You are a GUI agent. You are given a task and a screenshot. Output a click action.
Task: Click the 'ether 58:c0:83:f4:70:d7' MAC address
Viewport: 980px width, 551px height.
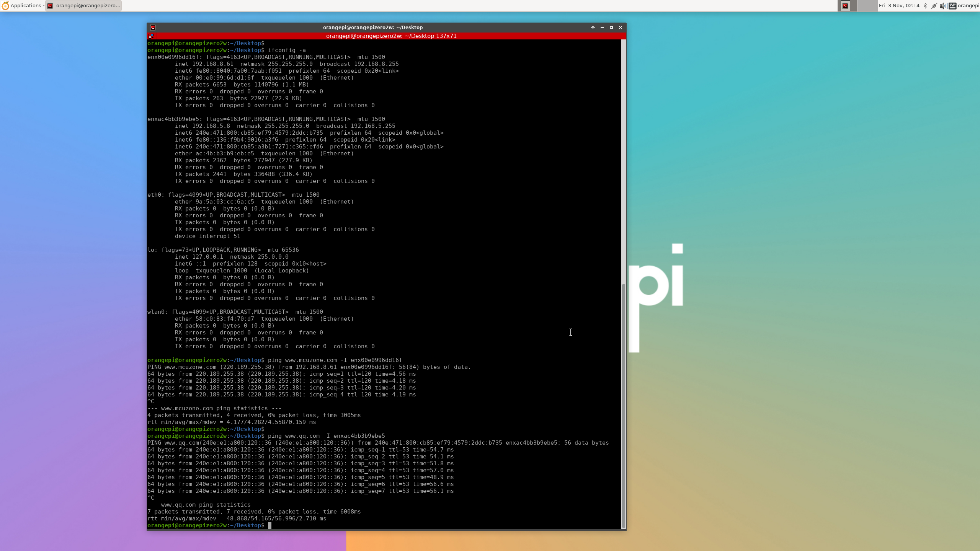[214, 319]
